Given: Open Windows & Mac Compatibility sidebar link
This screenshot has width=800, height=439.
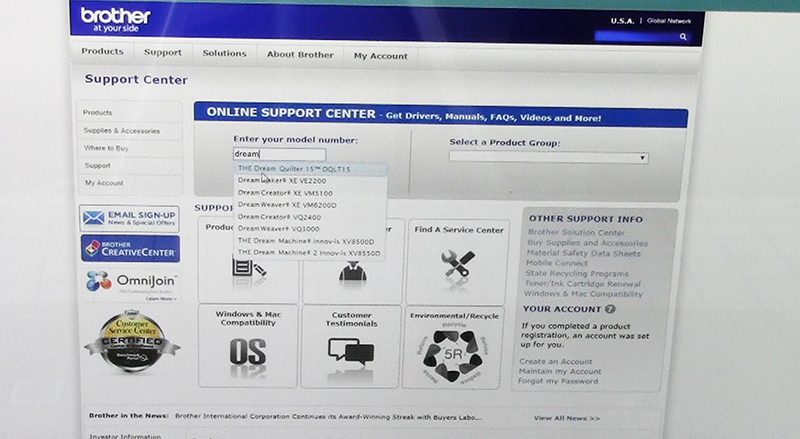Looking at the screenshot, I should point(583,294).
